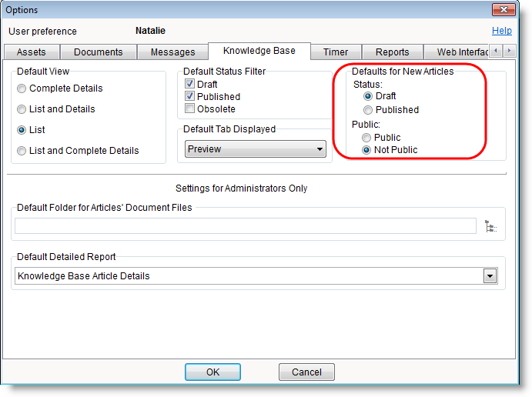Switch to the Assets tab
532x397 pixels.
tap(31, 52)
